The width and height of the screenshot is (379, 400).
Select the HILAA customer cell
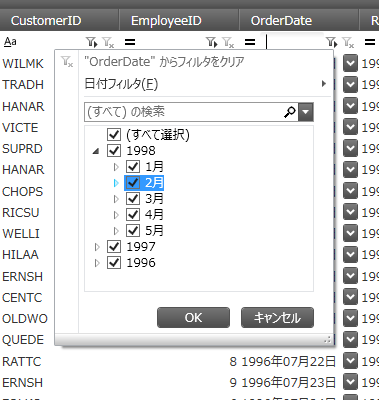point(20,255)
